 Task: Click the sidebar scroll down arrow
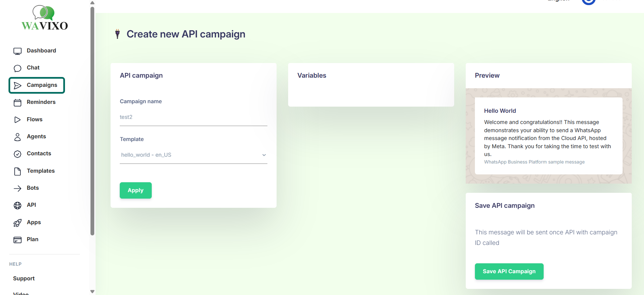click(92, 292)
